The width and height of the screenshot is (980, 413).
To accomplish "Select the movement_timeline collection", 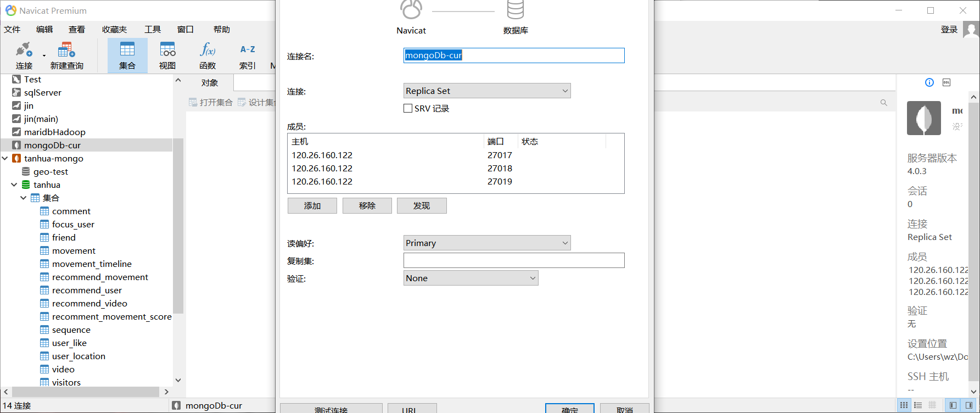I will 92,264.
